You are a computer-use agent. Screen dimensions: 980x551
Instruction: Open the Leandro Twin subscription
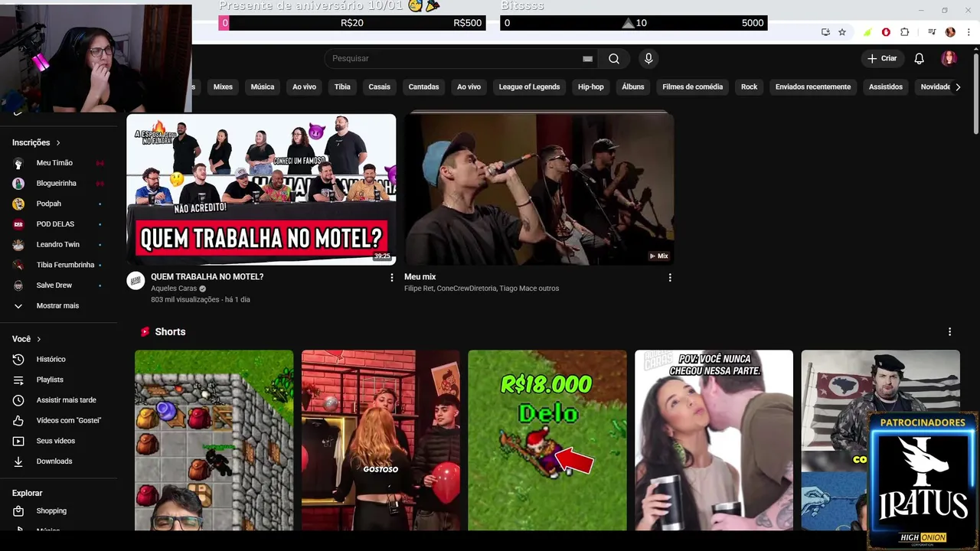(59, 244)
